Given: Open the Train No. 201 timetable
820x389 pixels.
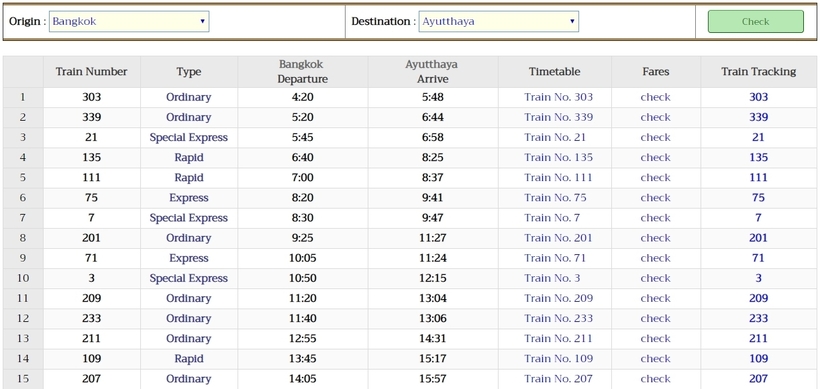Looking at the screenshot, I should [559, 238].
